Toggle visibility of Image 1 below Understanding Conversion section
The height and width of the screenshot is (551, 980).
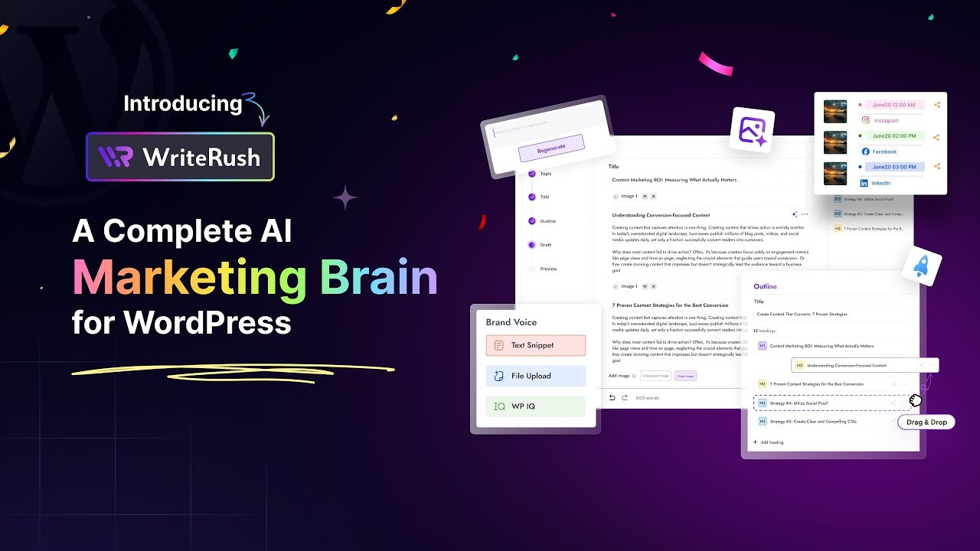click(645, 286)
